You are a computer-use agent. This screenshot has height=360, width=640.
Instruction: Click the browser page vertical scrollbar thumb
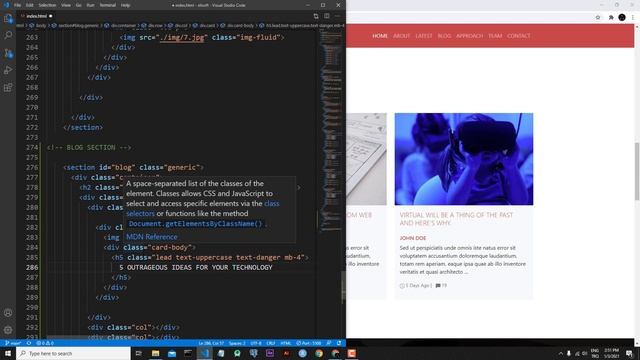[637, 171]
